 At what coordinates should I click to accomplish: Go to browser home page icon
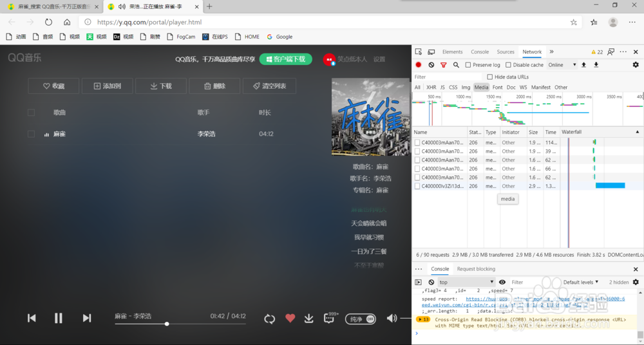(x=67, y=22)
